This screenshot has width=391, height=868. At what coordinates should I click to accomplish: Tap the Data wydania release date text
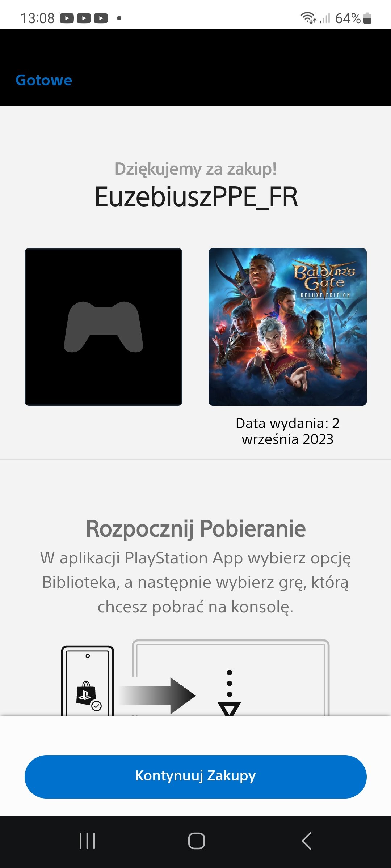pos(287,431)
